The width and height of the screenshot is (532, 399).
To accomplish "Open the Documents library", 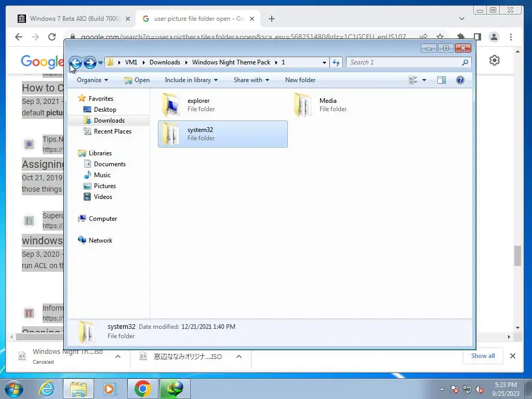I will pos(110,164).
